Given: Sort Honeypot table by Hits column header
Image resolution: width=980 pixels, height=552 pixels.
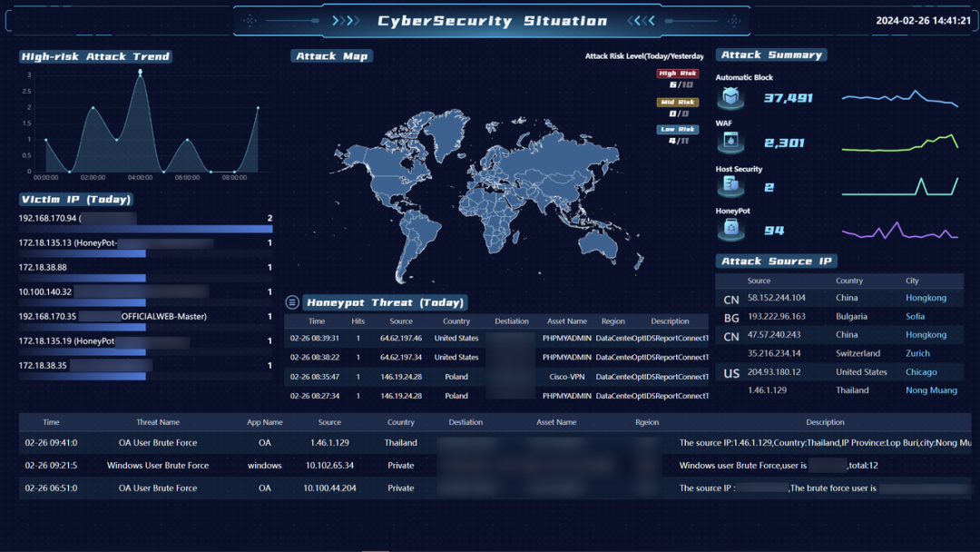Looking at the screenshot, I should [358, 321].
